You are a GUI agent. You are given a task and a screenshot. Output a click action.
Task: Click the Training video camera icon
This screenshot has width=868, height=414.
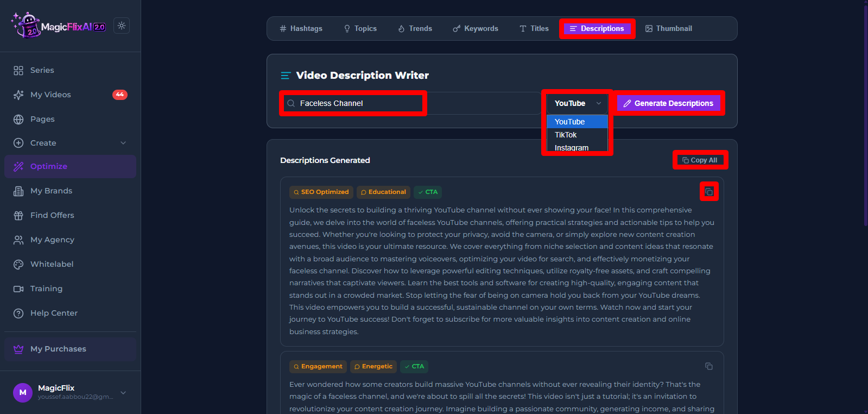click(18, 288)
